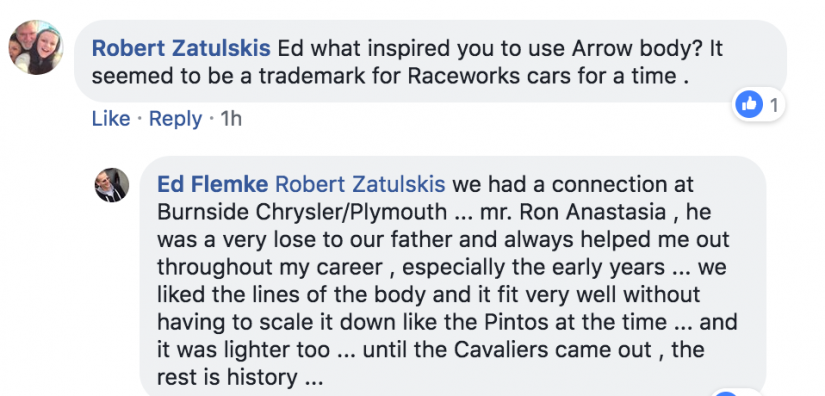Click the text Burnside Chrysler/Plymouth in reply
This screenshot has height=396, width=825.
(x=302, y=212)
